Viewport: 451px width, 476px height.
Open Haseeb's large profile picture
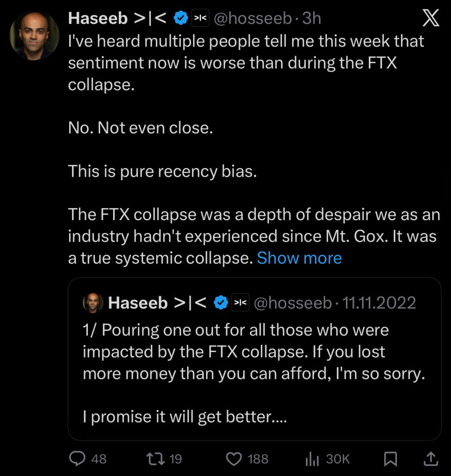coord(34,36)
